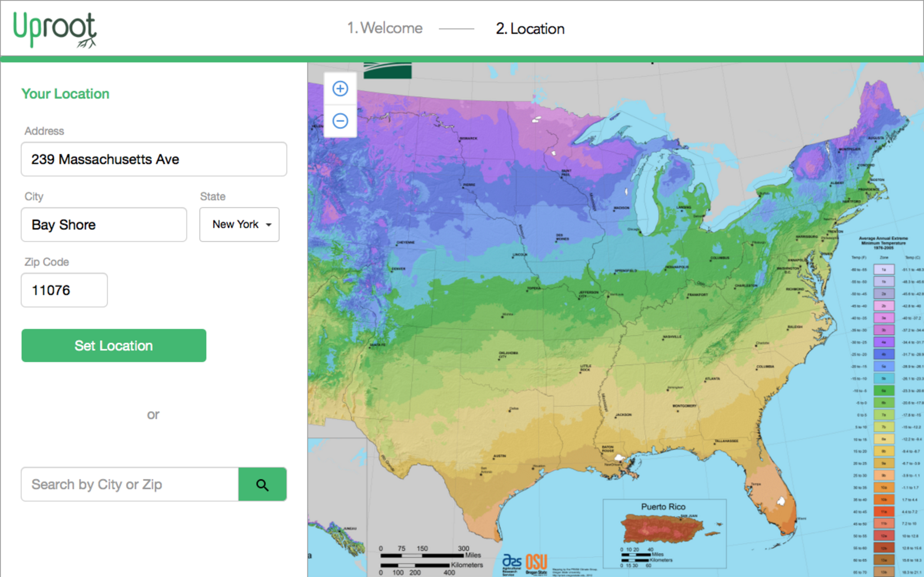Image resolution: width=924 pixels, height=577 pixels.
Task: Click the dropdown arrow next to New York
Action: 269,225
